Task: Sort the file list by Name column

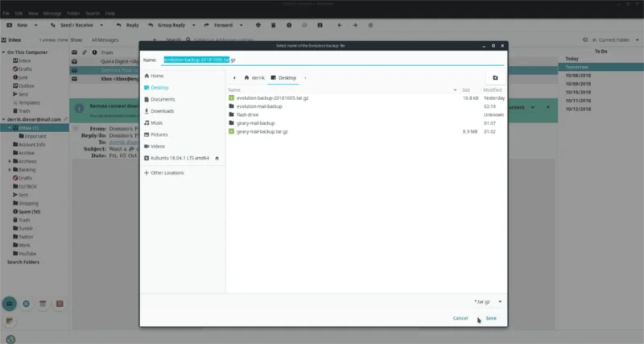Action: [x=341, y=89]
